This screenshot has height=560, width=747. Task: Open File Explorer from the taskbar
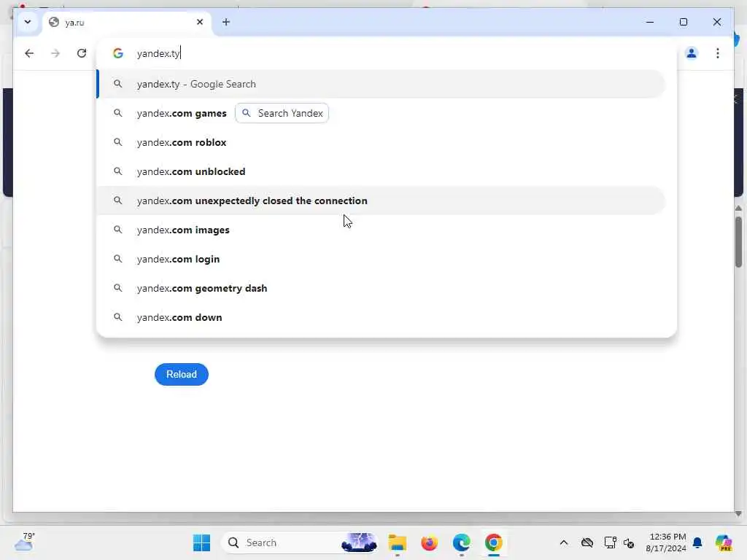click(397, 542)
